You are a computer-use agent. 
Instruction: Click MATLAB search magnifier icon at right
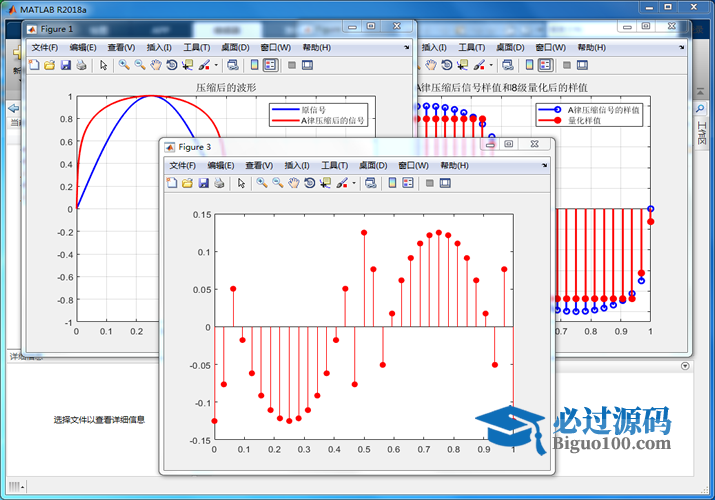700,109
